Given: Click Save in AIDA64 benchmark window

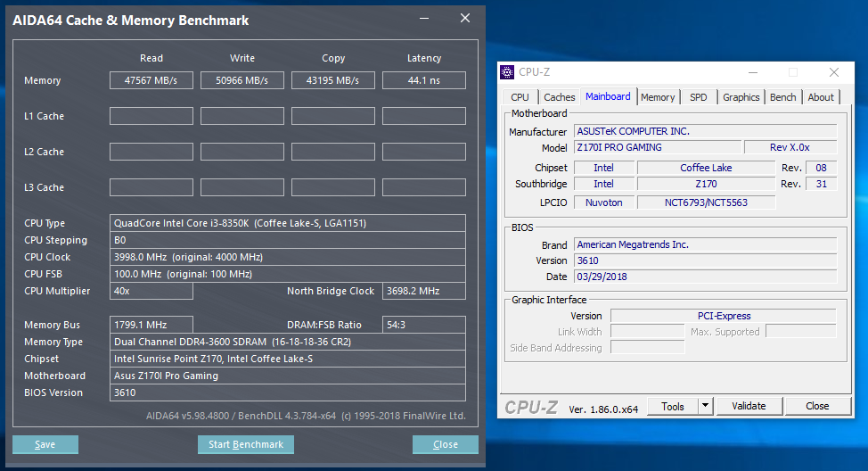Looking at the screenshot, I should click(x=45, y=444).
